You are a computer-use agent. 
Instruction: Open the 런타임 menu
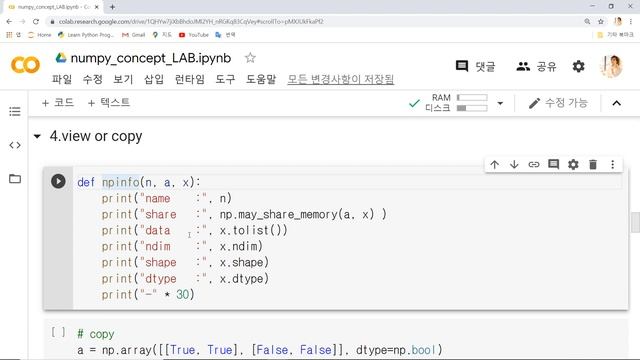point(189,79)
